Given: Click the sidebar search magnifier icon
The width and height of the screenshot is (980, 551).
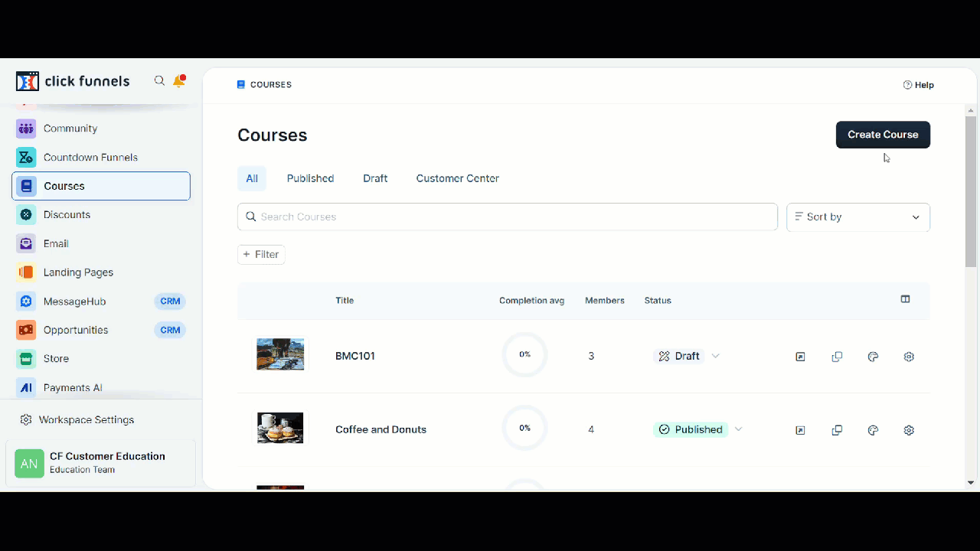Looking at the screenshot, I should coord(159,81).
